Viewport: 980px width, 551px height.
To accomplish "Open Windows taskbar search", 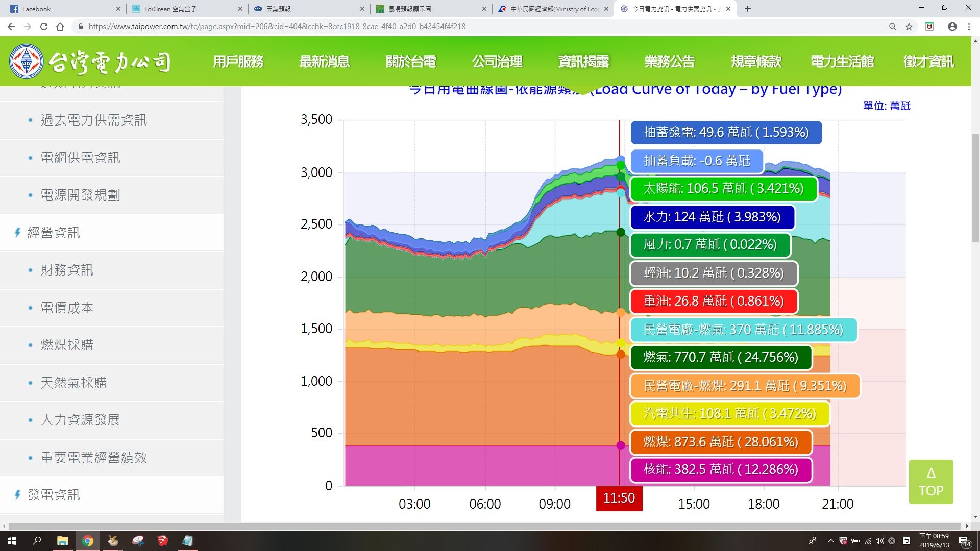I will pyautogui.click(x=37, y=541).
